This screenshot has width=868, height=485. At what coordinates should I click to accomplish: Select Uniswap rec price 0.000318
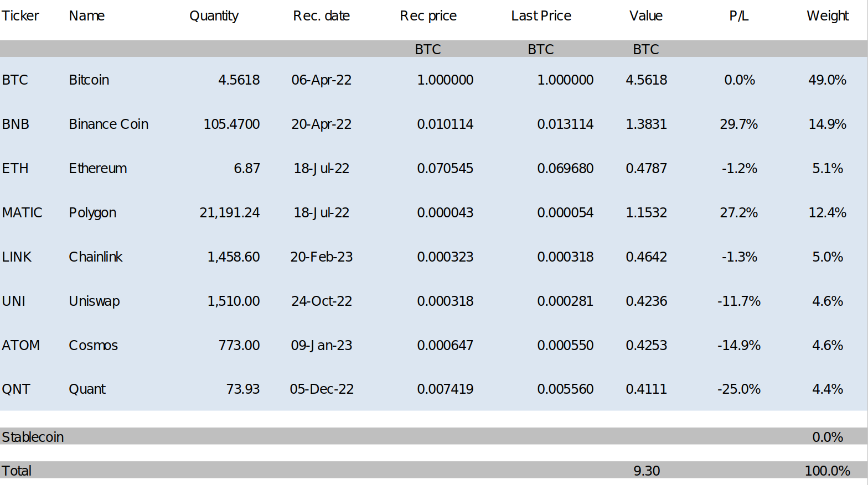tap(445, 301)
